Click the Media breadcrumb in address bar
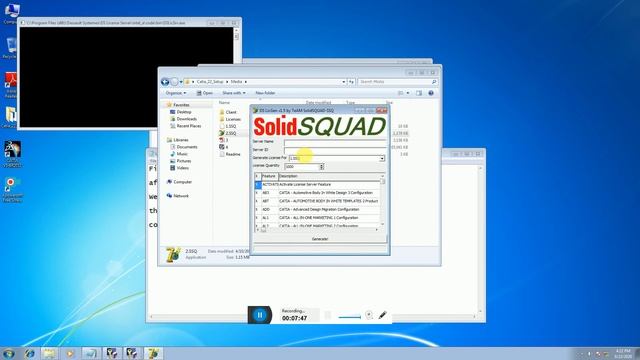 pos(236,82)
